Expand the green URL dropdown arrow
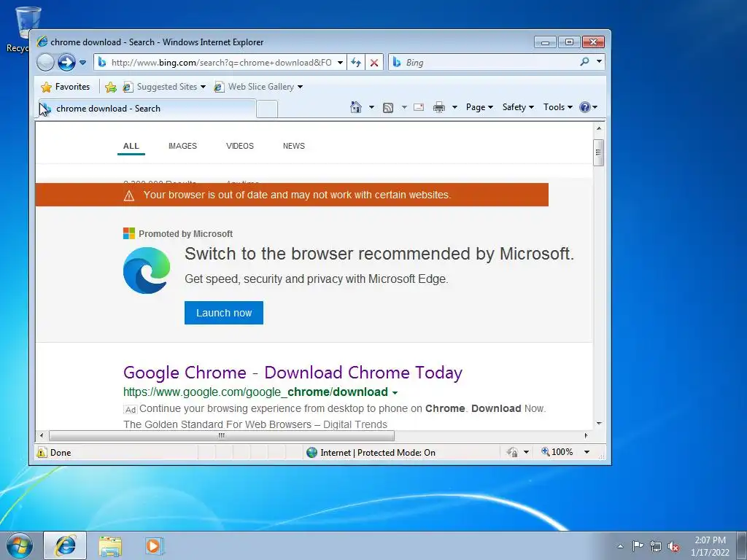 click(395, 393)
